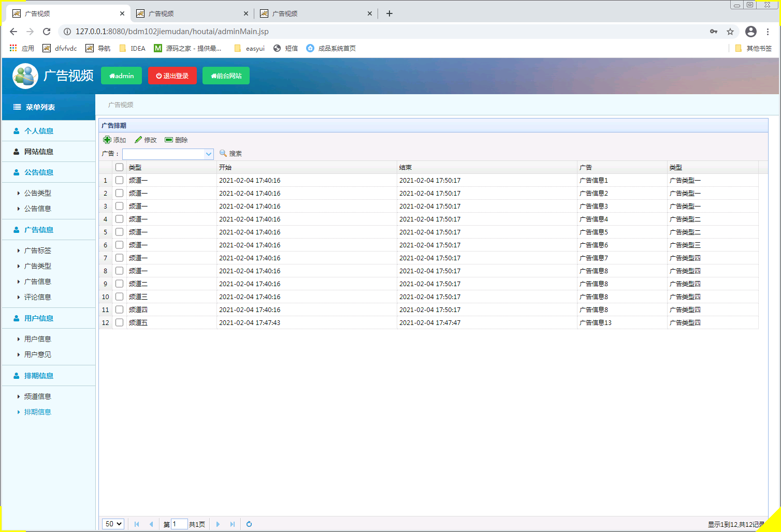Image resolution: width=781 pixels, height=532 pixels.
Task: Switch to the third 广告视频 browser tab
Action: tap(315, 13)
